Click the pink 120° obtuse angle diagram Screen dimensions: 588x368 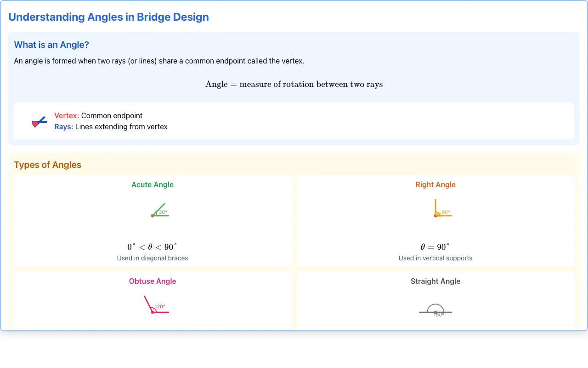(x=156, y=305)
